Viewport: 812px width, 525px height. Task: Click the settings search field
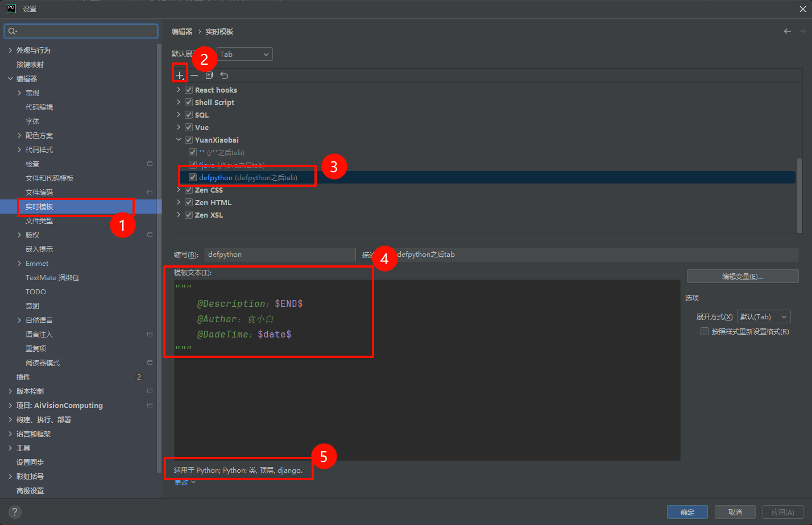pyautogui.click(x=81, y=31)
